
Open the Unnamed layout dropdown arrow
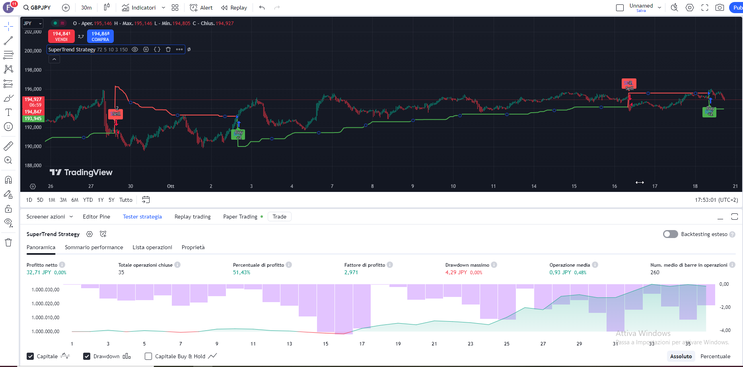(x=659, y=8)
